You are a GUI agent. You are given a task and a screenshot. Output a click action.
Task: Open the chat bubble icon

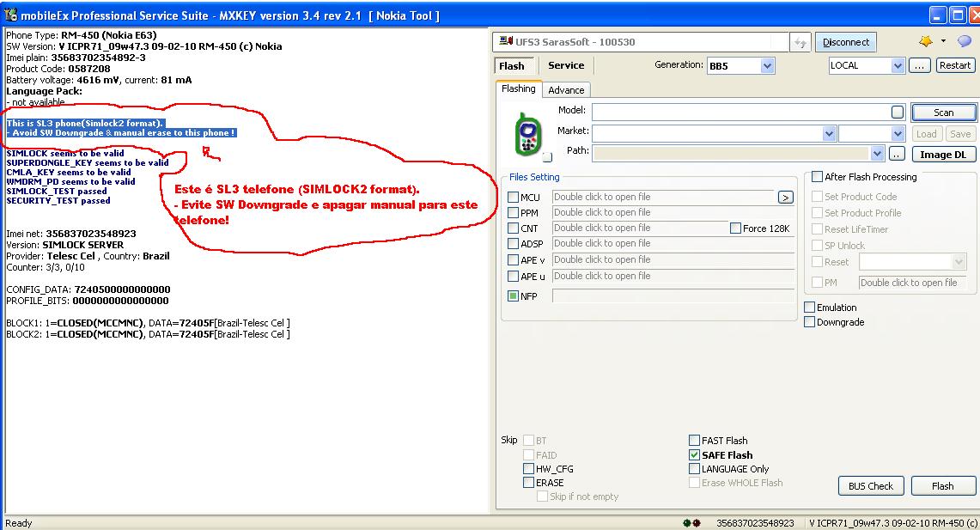point(965,41)
